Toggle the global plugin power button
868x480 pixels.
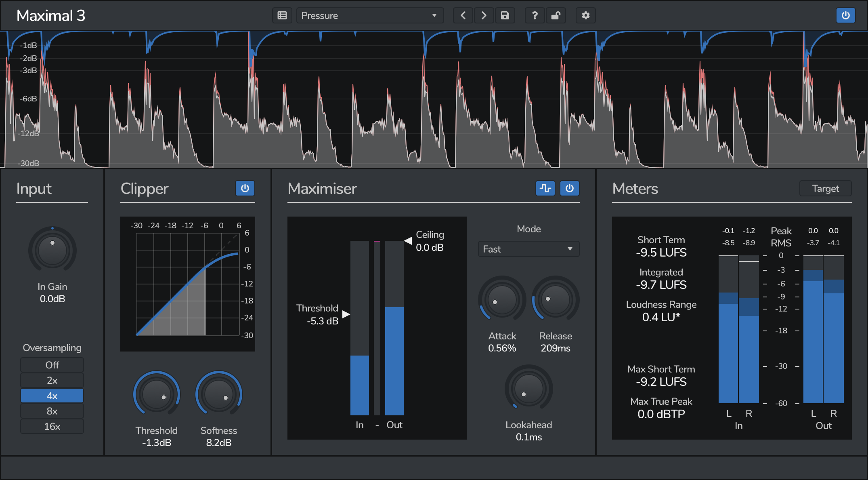tap(845, 15)
